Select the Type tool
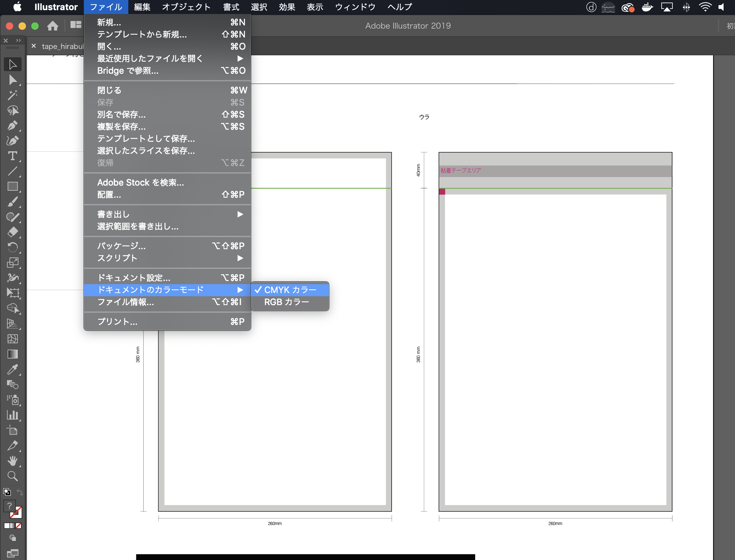735x560 pixels. coord(13,156)
